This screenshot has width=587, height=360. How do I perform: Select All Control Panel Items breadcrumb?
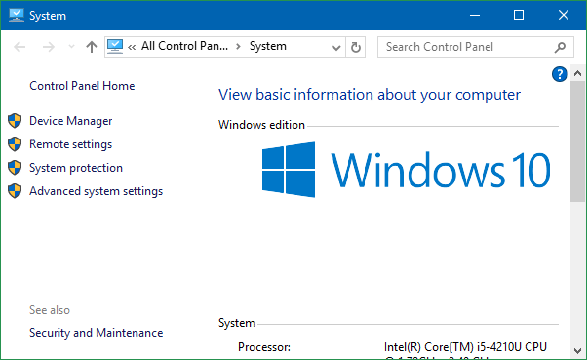(x=184, y=46)
